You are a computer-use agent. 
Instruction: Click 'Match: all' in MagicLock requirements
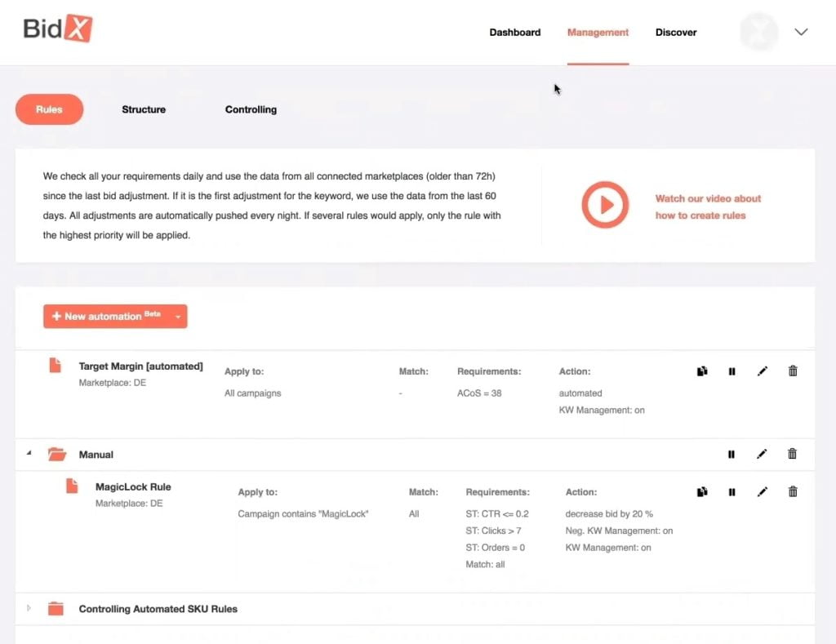(x=485, y=565)
